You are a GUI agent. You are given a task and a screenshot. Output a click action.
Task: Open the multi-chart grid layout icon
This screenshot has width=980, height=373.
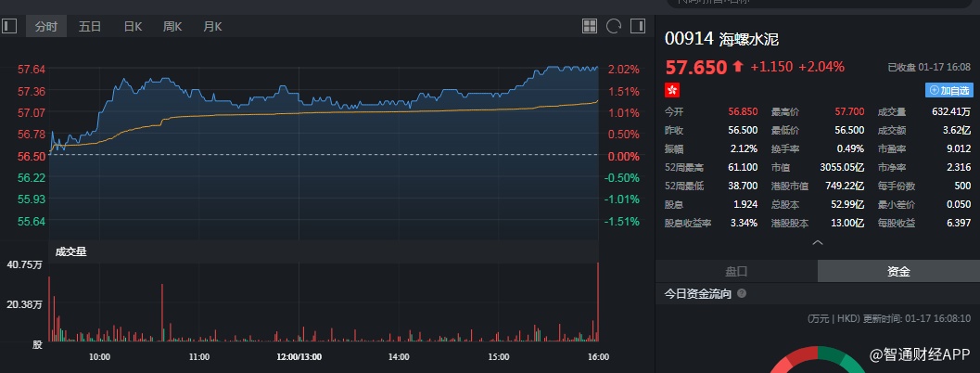[590, 26]
